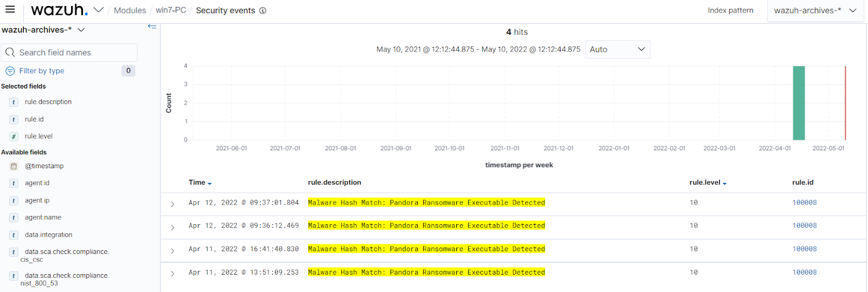
Task: Select agent.id available field
Action: [x=37, y=183]
